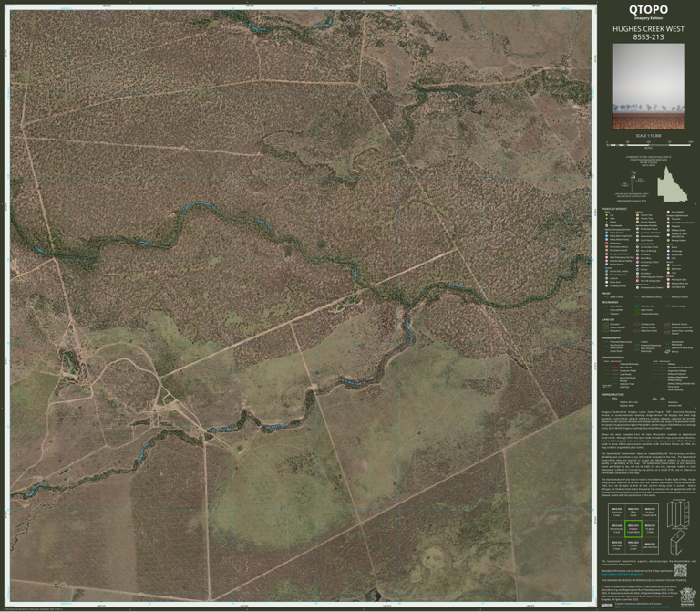Select the 'One Mile Creek' adjoining sheet cell
This screenshot has height=612, width=700.
pyautogui.click(x=616, y=545)
